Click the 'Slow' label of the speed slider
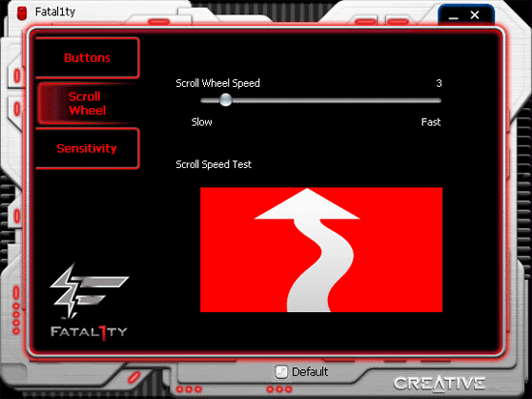 (202, 122)
